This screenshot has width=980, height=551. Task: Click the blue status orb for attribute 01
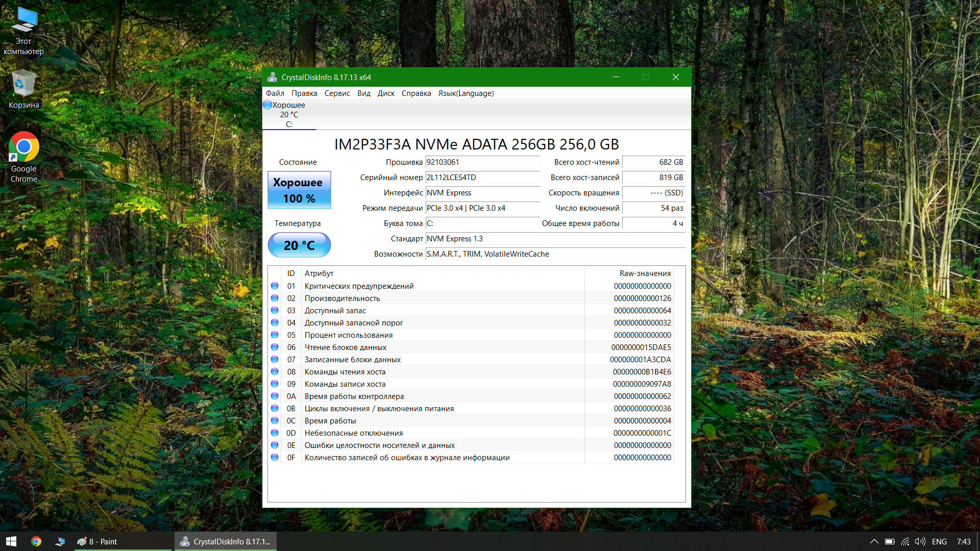275,286
